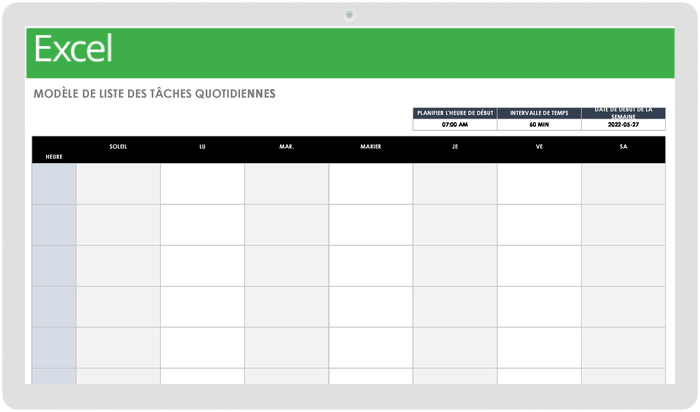700x412 pixels.
Task: Select the LU column header
Action: click(202, 146)
